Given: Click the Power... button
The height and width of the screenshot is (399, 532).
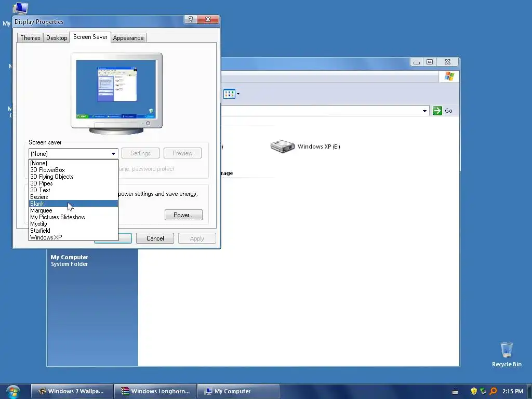Looking at the screenshot, I should [183, 215].
